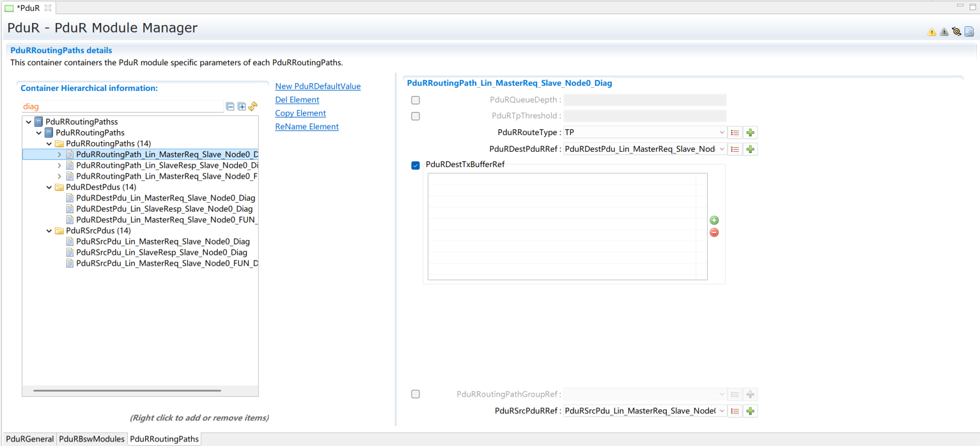Click the expand all tree icon
The image size is (980, 446).
tap(242, 107)
